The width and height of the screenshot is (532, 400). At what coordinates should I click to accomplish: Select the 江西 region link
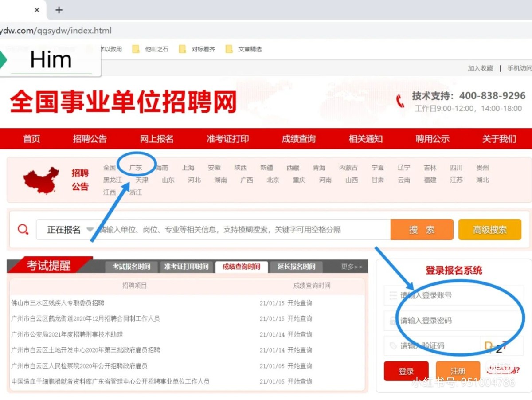tap(110, 192)
